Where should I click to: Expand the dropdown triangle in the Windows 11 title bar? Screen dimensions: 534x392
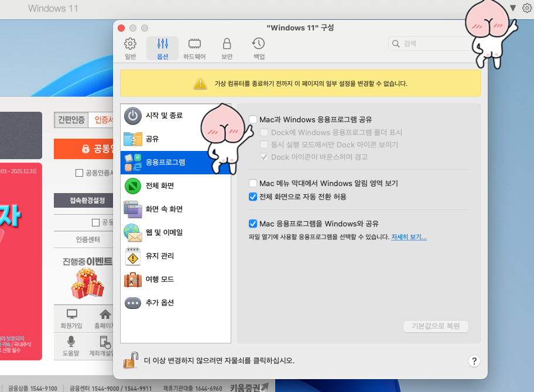pos(513,8)
